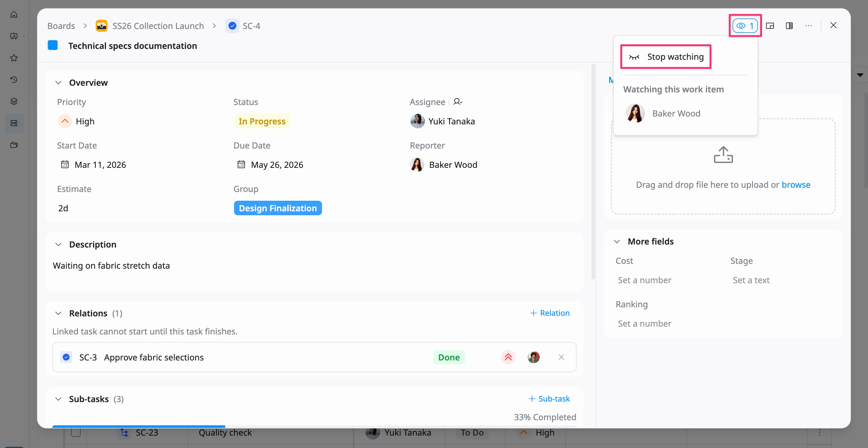Close the work item dialog

[833, 25]
